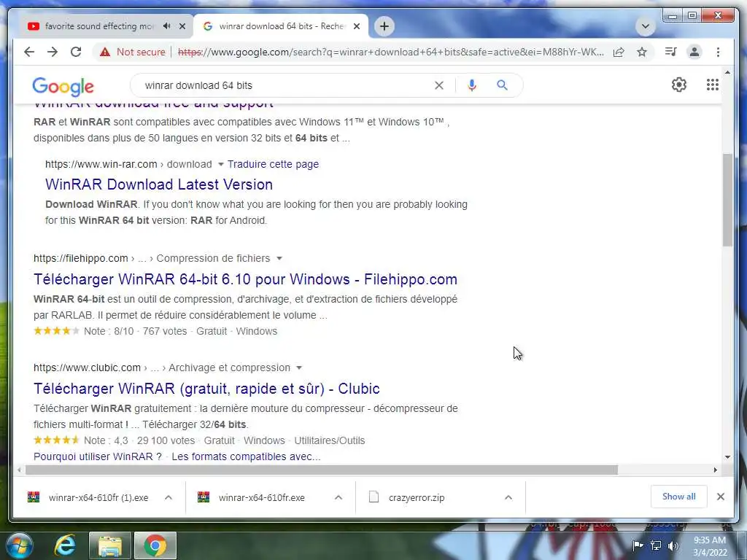This screenshot has width=747, height=560.
Task: Open Pourquoi utiliser WinRAR ? sublink
Action: pos(98,456)
